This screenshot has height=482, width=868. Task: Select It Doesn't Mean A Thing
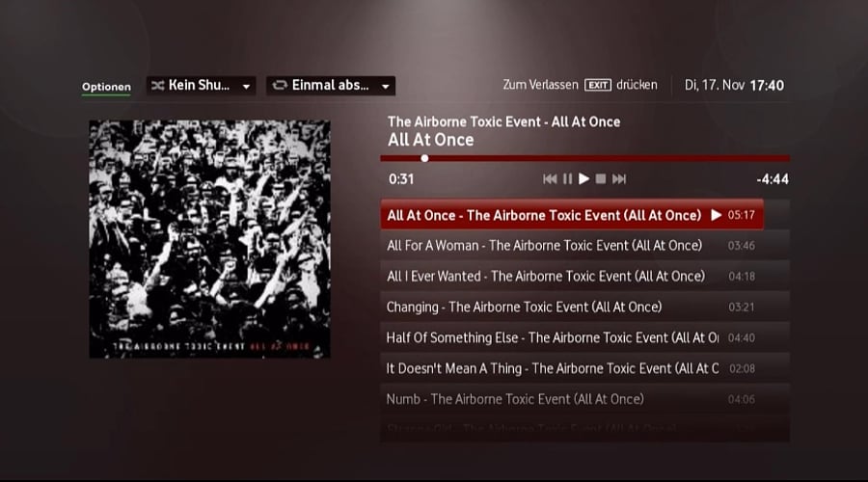point(584,368)
